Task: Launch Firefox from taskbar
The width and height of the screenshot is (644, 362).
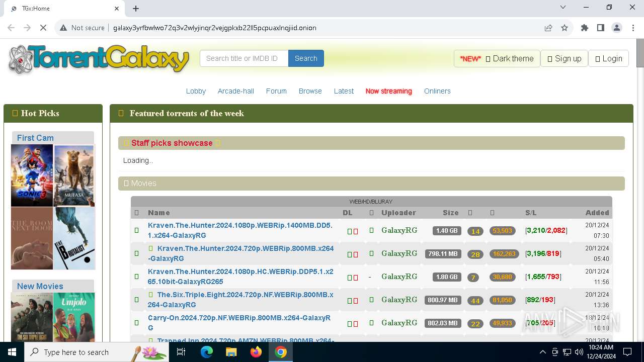Action: 256,352
